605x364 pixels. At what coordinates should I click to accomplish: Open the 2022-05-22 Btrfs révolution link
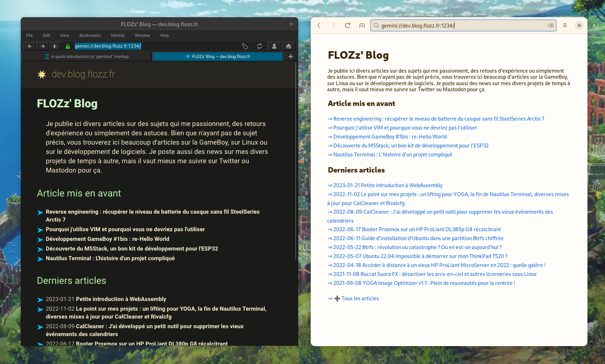coord(415,247)
